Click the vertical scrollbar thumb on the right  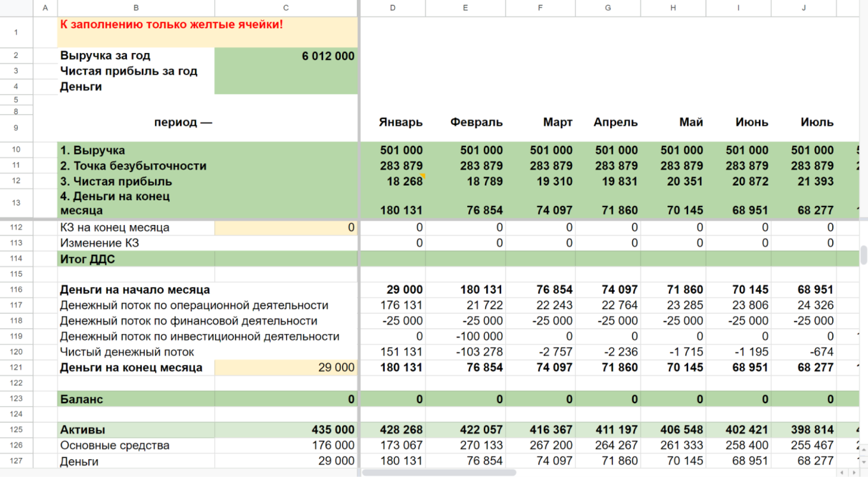pos(864,254)
